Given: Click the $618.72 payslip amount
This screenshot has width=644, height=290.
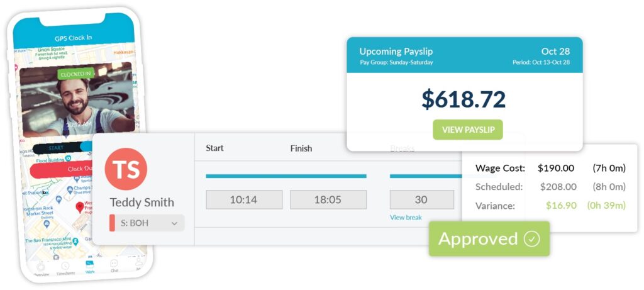Looking at the screenshot, I should (464, 99).
